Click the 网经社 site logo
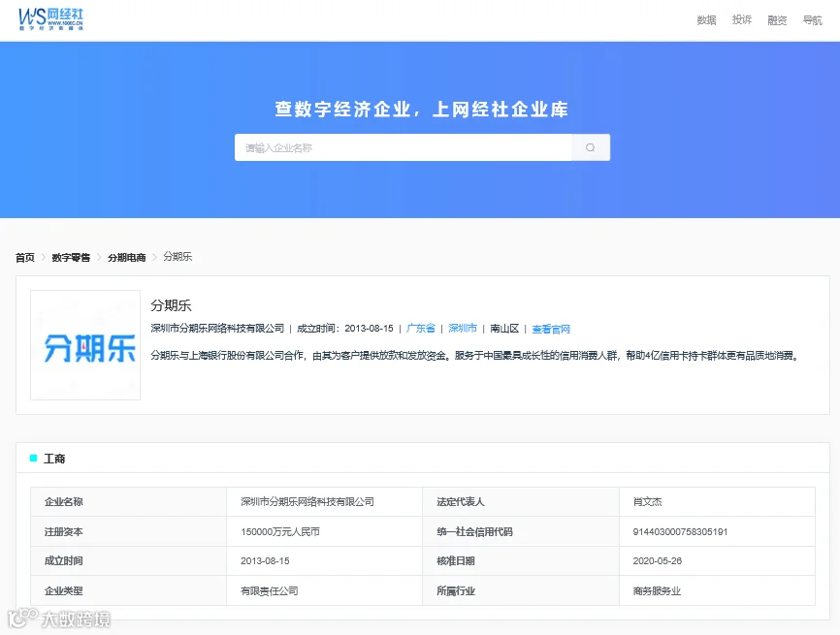 [51, 19]
